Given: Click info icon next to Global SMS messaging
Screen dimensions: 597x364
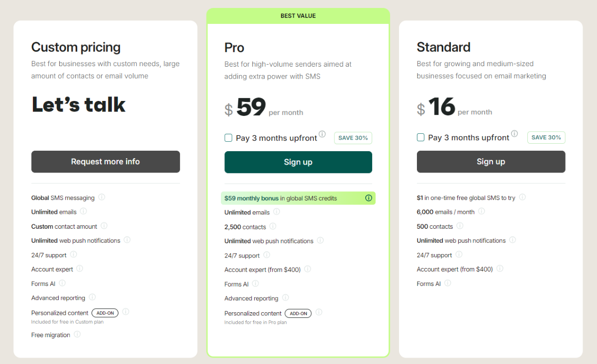Looking at the screenshot, I should 101,197.
